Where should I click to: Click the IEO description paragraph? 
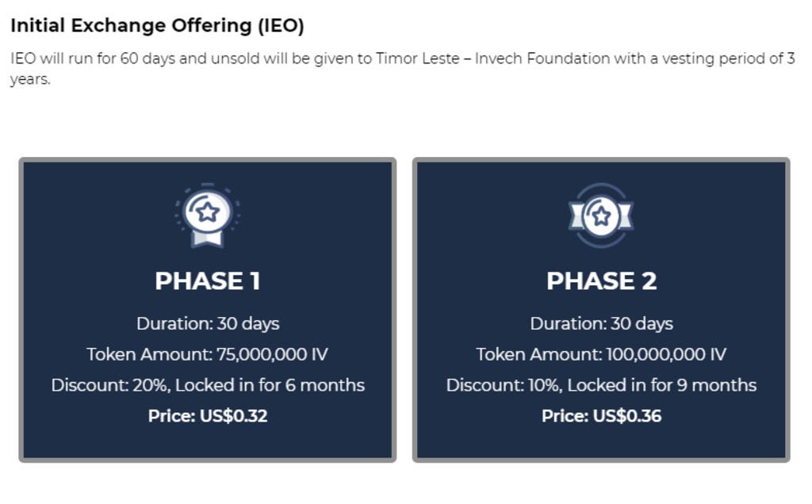pyautogui.click(x=402, y=68)
